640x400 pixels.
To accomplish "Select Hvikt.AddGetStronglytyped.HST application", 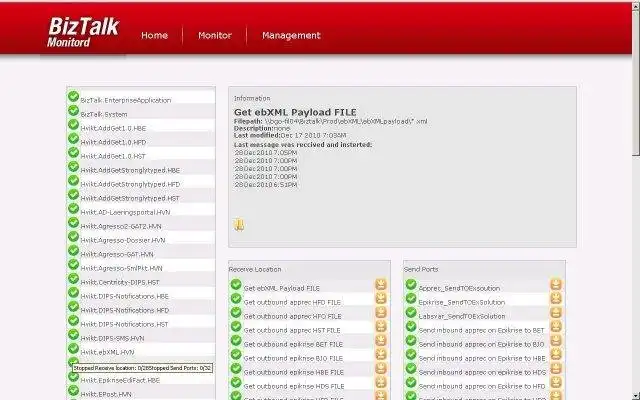I will tap(130, 198).
